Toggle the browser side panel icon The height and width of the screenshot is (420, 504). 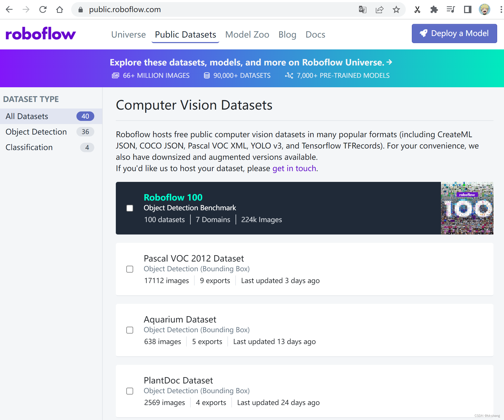[468, 10]
